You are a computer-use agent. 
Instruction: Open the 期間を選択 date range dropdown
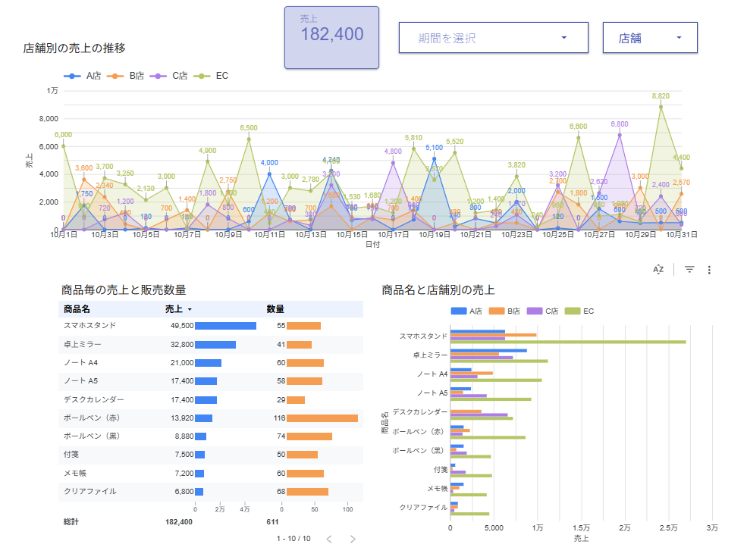click(x=493, y=38)
